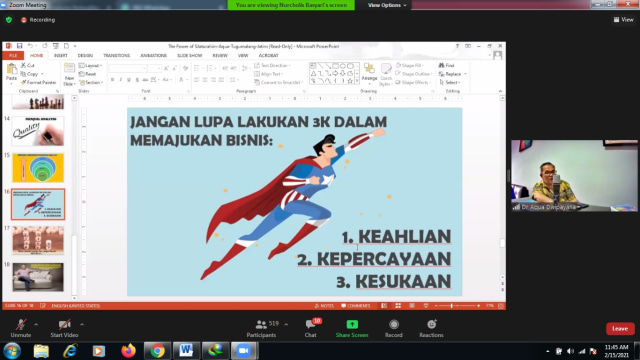
Task: Toggle Underline formatting
Action: click(129, 80)
